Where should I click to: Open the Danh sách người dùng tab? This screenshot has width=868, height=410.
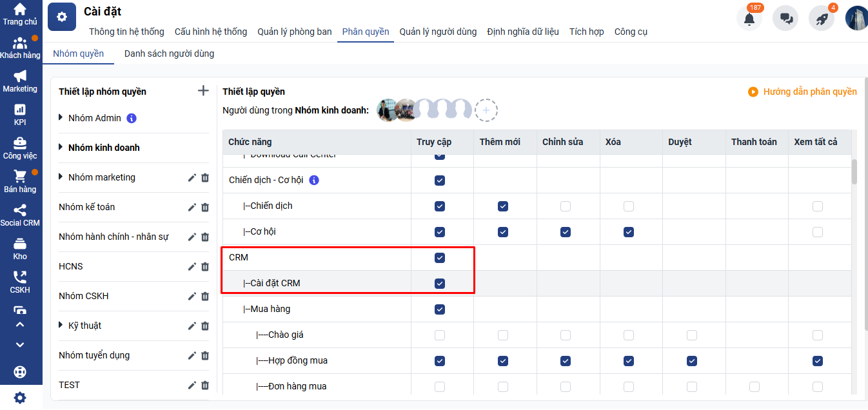[x=169, y=54]
